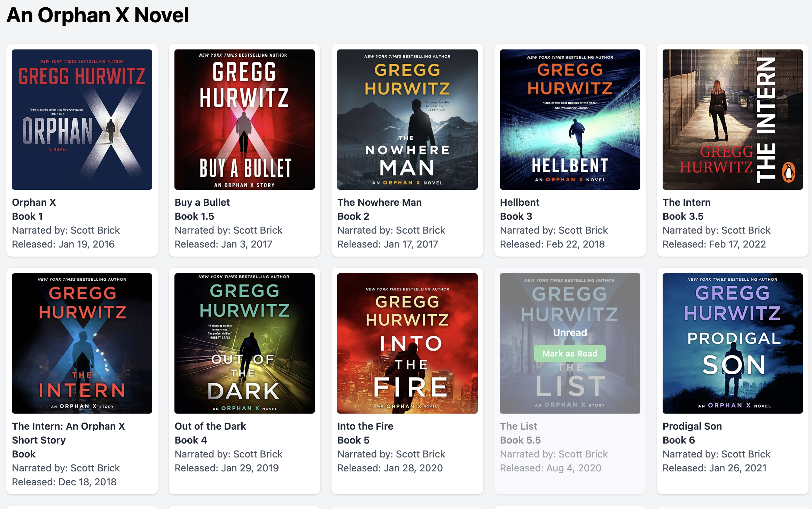Open the Orphan X Book 1 cover
The height and width of the screenshot is (509, 812).
82,118
